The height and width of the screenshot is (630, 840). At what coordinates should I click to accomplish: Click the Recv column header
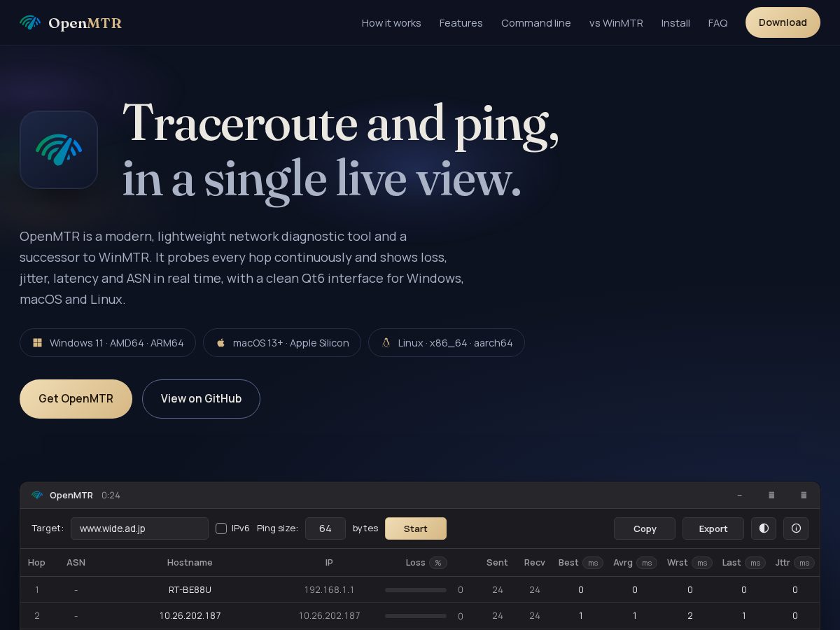(x=535, y=563)
